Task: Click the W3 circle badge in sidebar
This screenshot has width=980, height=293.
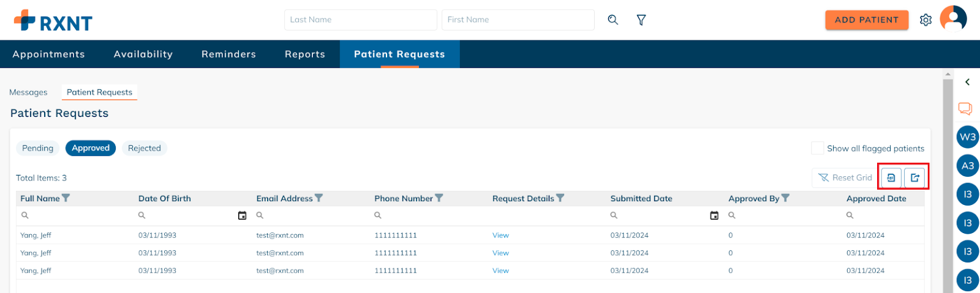Action: (x=968, y=137)
